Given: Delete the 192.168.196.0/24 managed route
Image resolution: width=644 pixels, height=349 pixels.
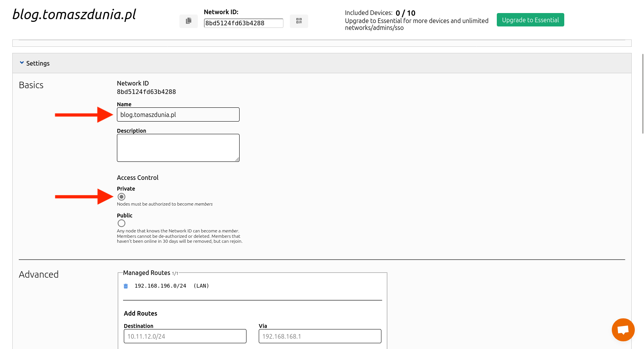Looking at the screenshot, I should coord(126,286).
